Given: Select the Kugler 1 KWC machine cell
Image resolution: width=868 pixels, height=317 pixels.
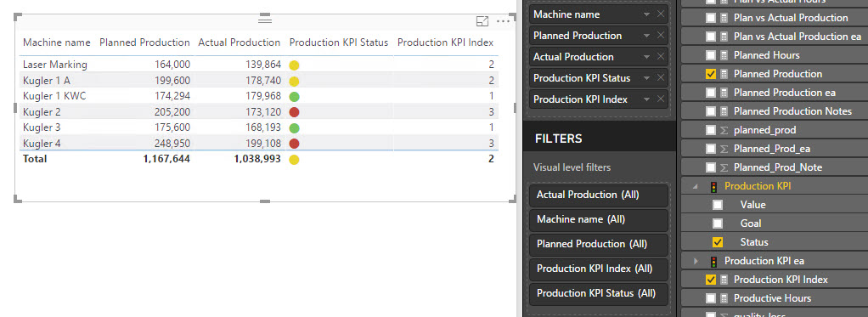Looking at the screenshot, I should 54,96.
